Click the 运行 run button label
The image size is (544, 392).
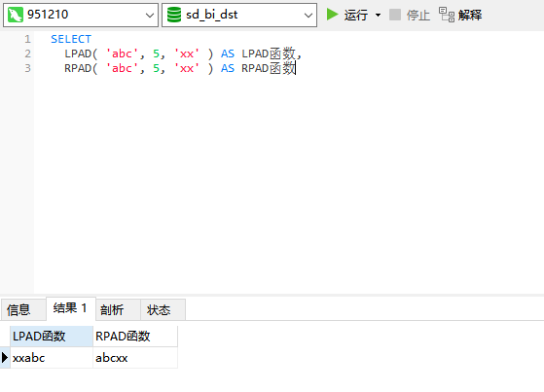(x=356, y=15)
